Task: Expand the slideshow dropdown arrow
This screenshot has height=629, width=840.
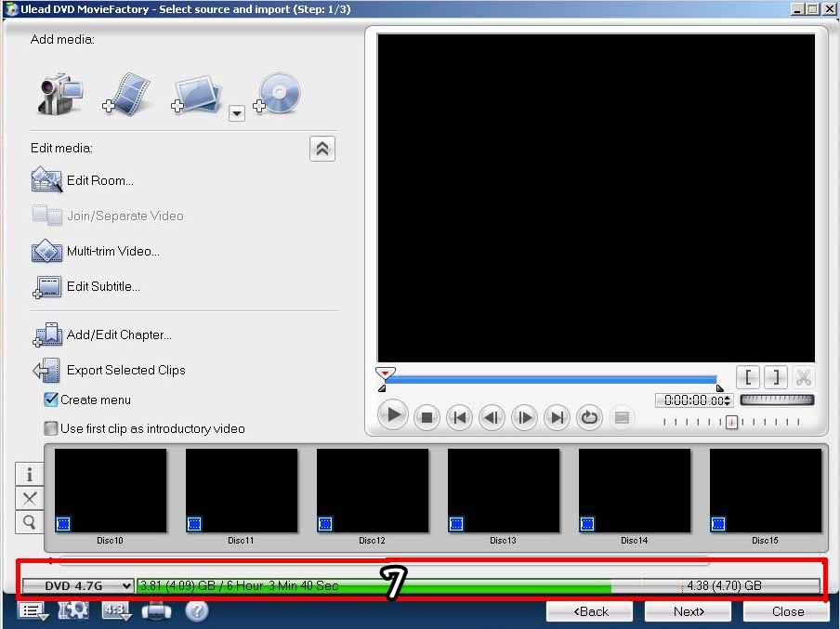Action: pos(236,112)
